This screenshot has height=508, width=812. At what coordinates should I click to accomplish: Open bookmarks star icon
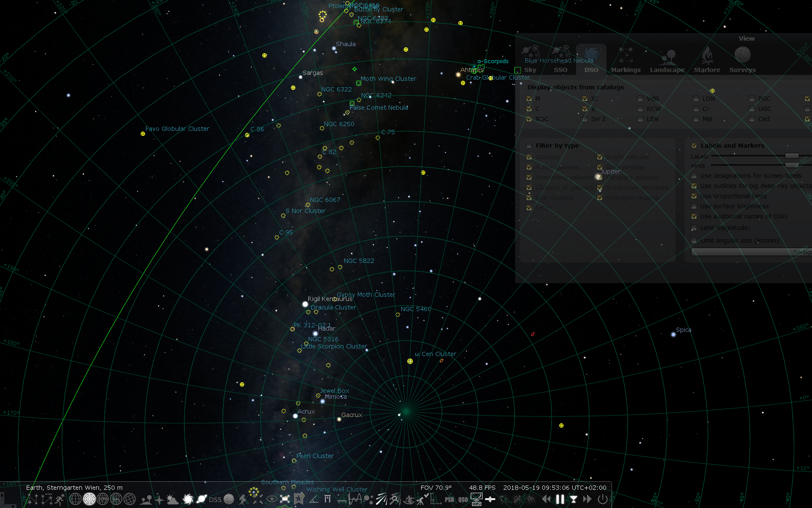click(299, 500)
